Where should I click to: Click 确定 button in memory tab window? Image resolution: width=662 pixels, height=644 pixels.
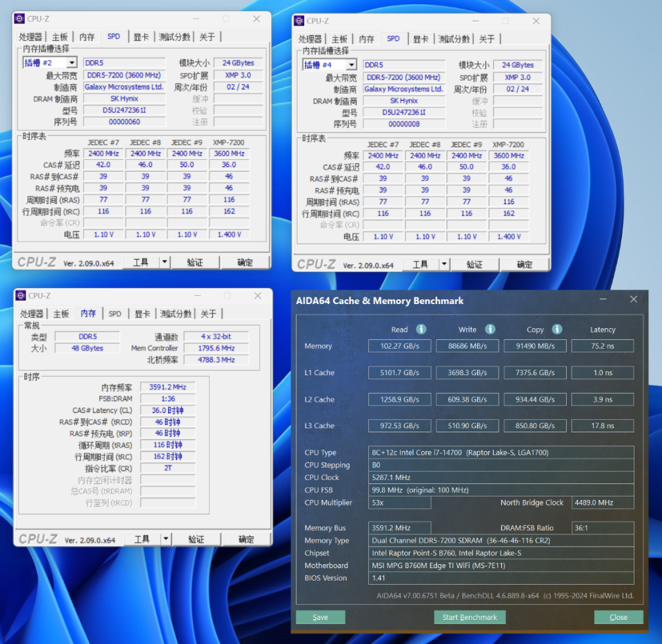tap(246, 539)
